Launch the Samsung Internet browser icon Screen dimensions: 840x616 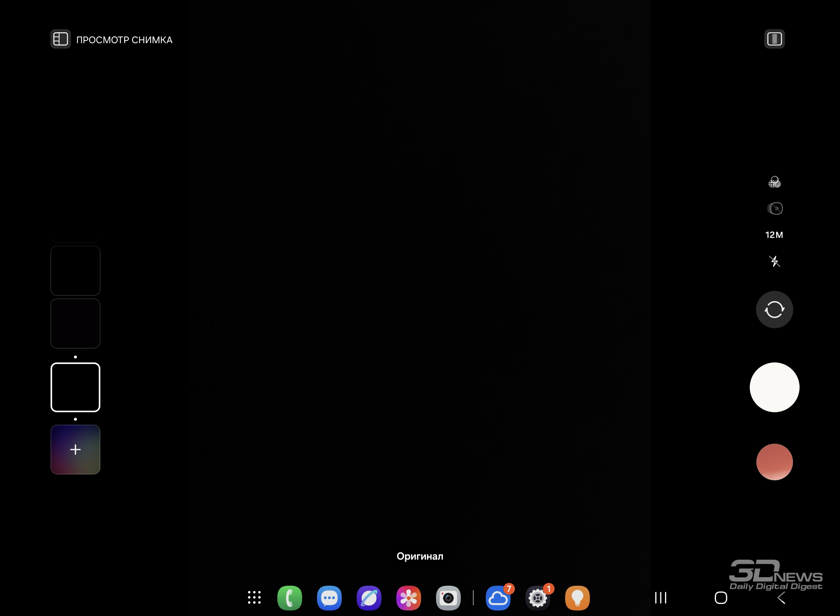click(x=369, y=598)
